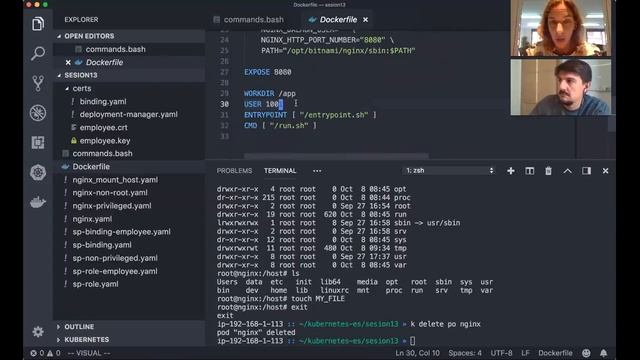Close the Dockerfile editor tab

(365, 20)
